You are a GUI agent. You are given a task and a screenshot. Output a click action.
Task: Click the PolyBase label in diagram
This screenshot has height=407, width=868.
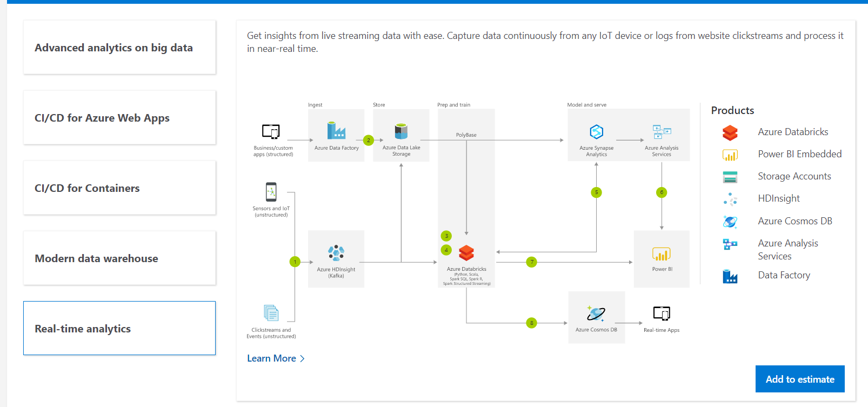[x=466, y=135]
